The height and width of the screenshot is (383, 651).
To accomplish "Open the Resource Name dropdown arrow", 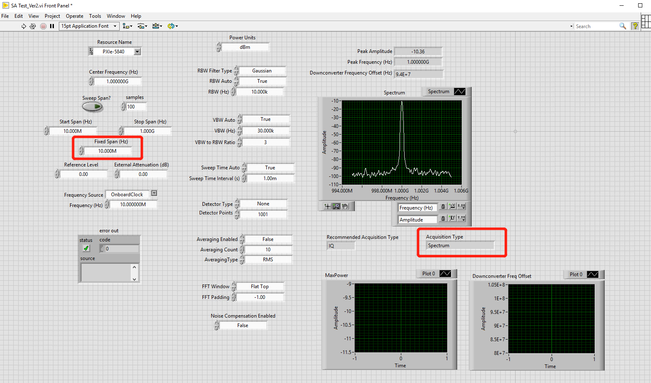I will [x=137, y=52].
